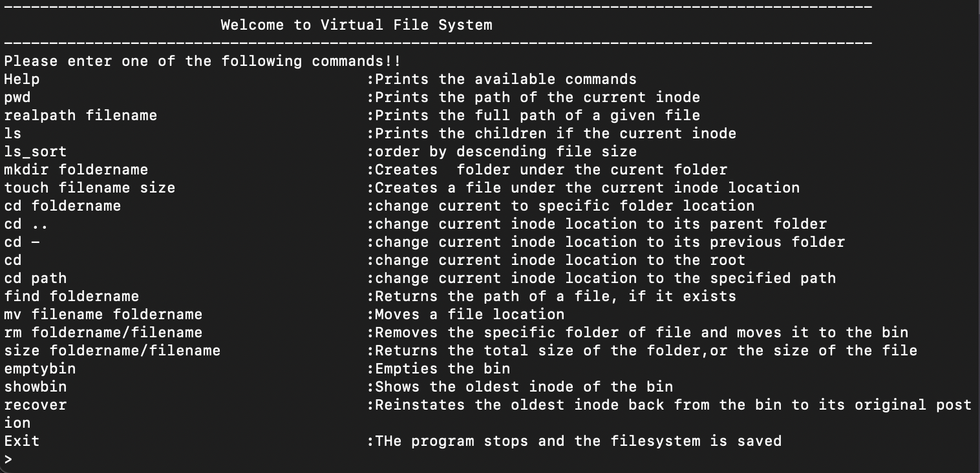Click the 'pwd' command text
The width and height of the screenshot is (980, 473).
tap(17, 98)
